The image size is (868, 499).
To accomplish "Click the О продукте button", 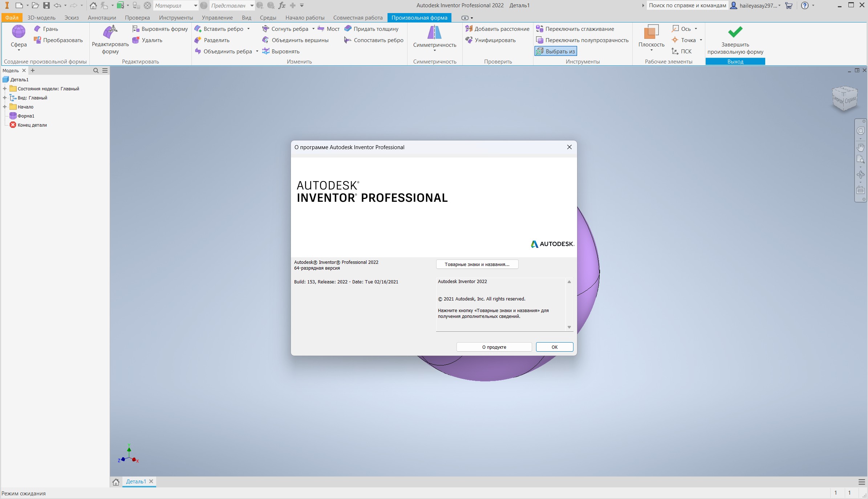I will point(494,347).
